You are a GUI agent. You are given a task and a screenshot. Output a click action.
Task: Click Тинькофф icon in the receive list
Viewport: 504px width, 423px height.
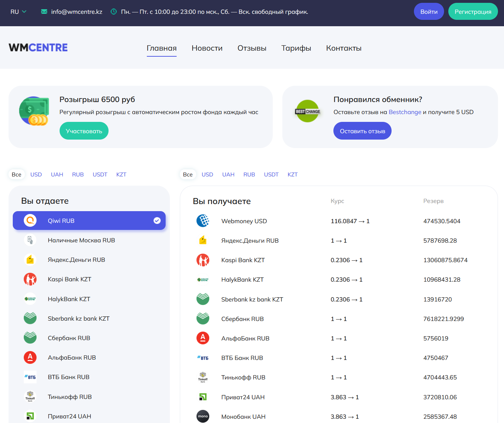click(203, 377)
